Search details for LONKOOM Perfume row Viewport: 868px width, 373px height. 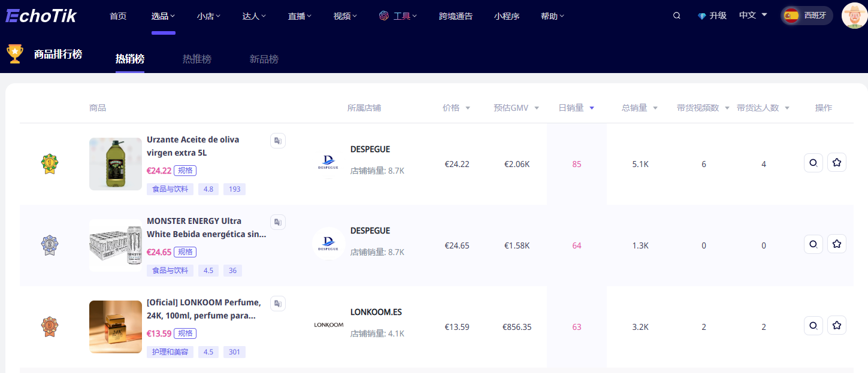pos(813,325)
